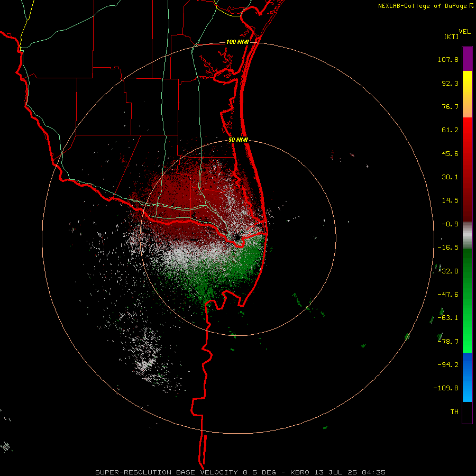Click the -78.7 legend value

(x=448, y=342)
